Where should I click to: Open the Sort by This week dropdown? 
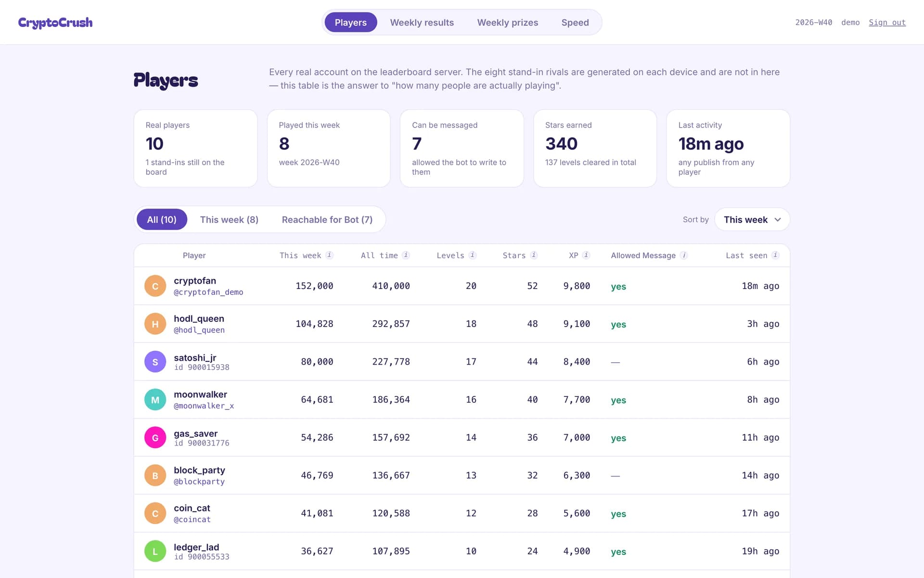click(752, 220)
